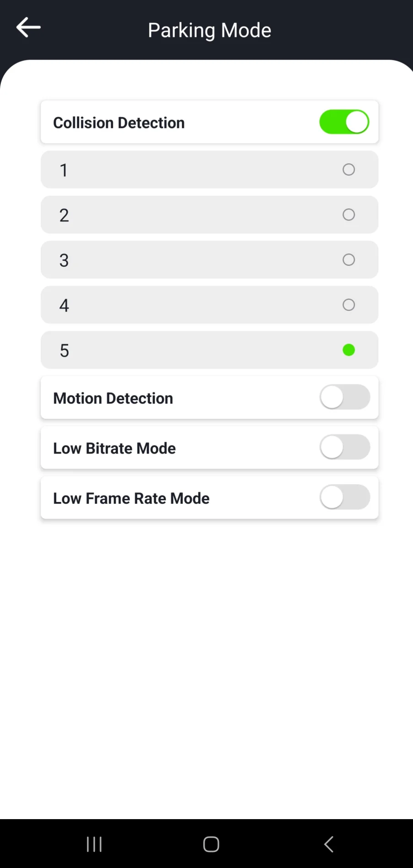Go back using the top-left arrow
The height and width of the screenshot is (868, 413).
[28, 27]
